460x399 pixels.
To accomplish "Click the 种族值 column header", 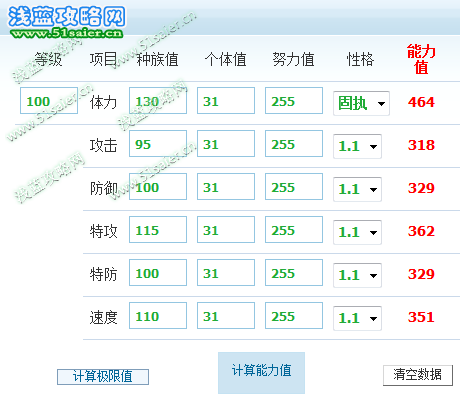I will pos(157,60).
